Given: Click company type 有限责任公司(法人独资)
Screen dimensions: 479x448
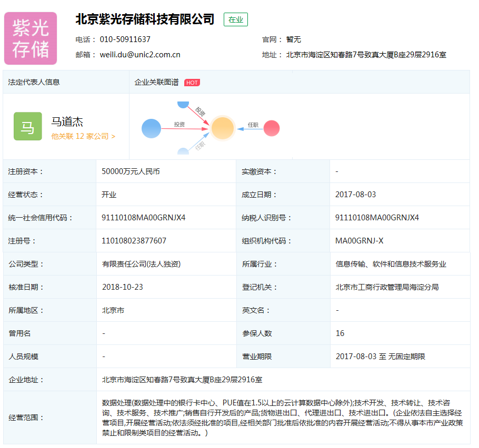Looking at the screenshot, I should [141, 264].
